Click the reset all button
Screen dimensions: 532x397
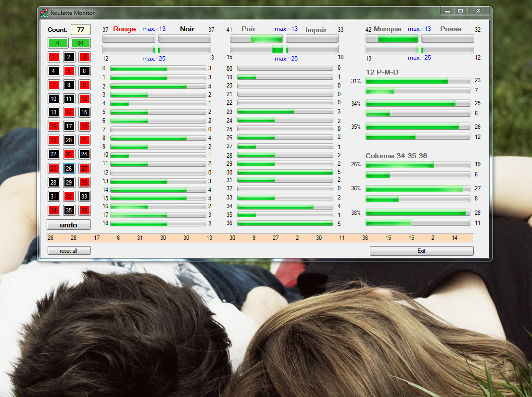tap(69, 250)
